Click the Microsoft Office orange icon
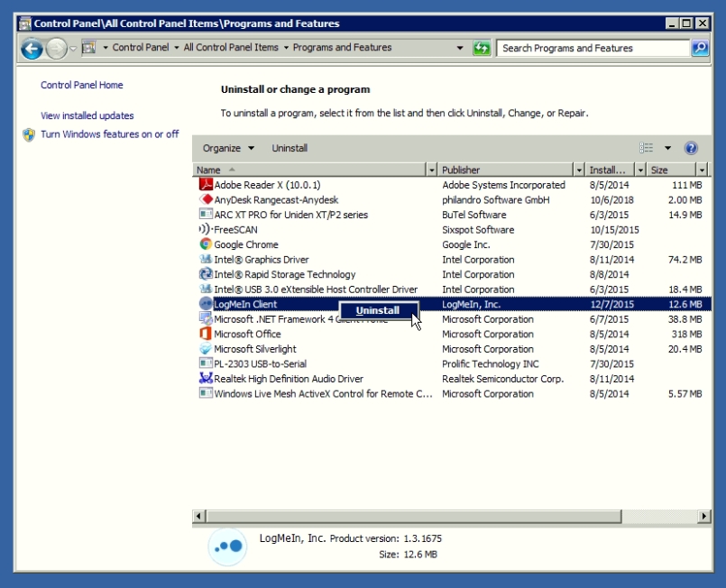 pyautogui.click(x=206, y=334)
